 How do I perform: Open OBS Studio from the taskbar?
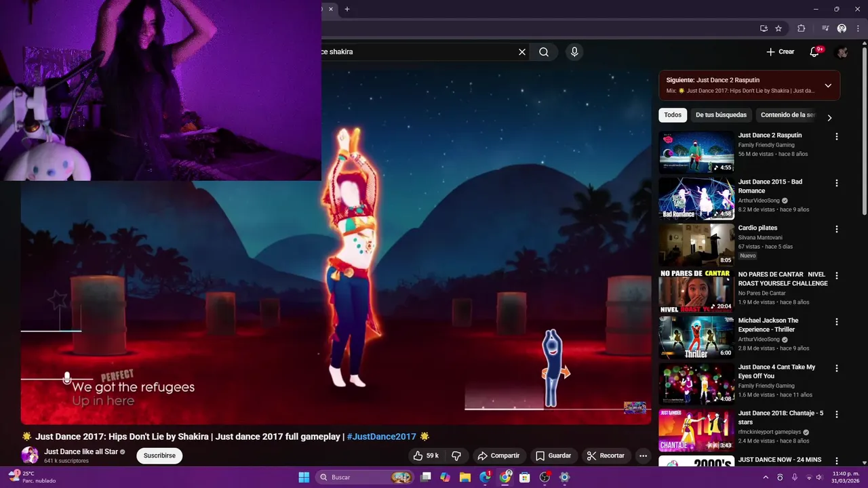[545, 477]
